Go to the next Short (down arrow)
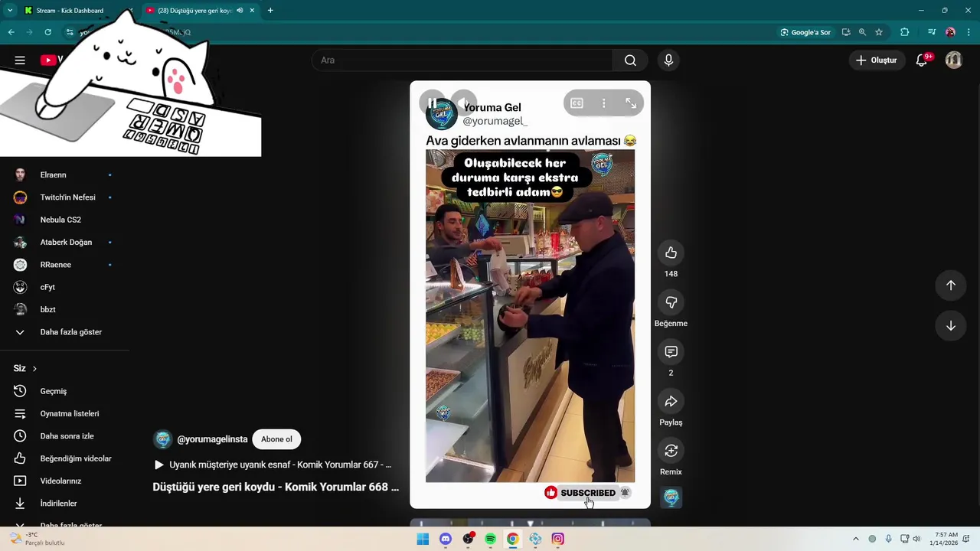Screen dimensions: 980x551 pyautogui.click(x=950, y=326)
